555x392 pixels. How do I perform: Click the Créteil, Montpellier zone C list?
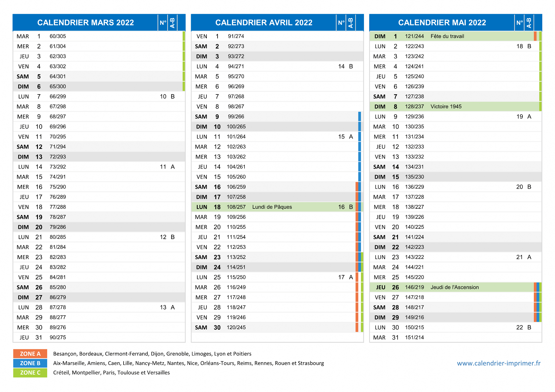pyautogui.click(x=111, y=373)
